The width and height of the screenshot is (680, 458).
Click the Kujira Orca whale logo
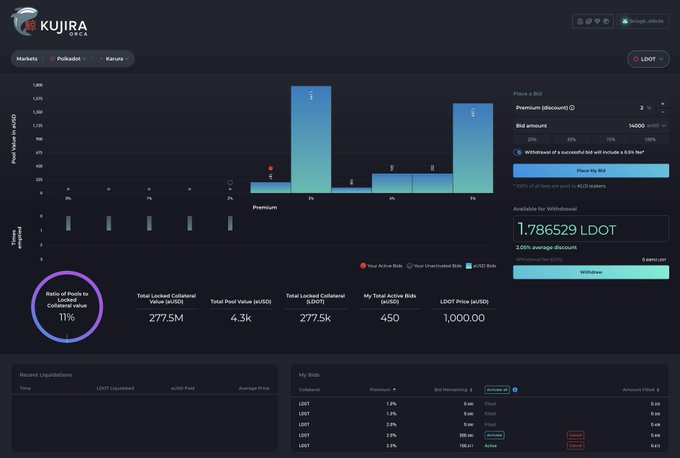(x=25, y=21)
